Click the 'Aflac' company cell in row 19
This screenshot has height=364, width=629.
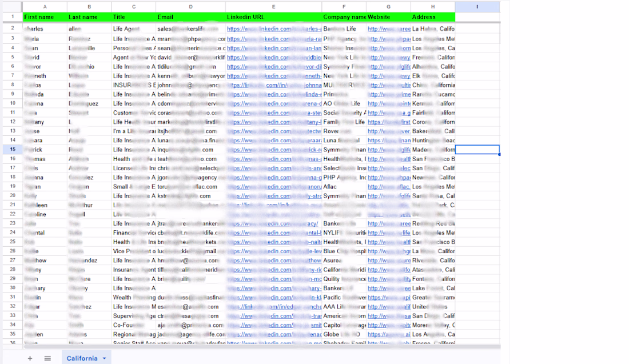(344, 187)
